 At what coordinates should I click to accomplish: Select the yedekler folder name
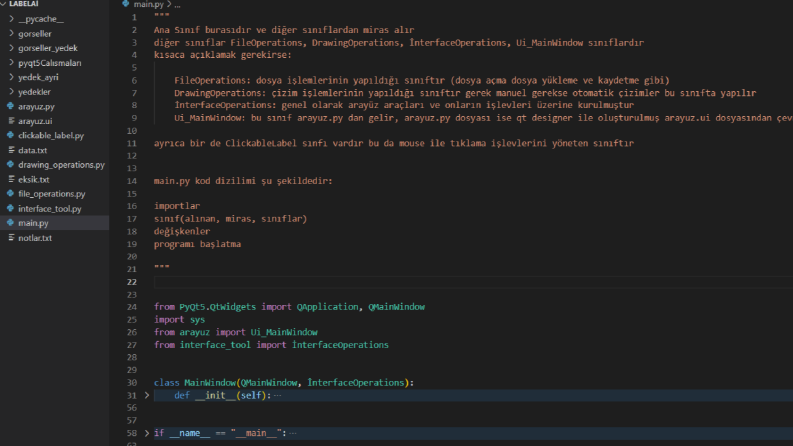34,92
